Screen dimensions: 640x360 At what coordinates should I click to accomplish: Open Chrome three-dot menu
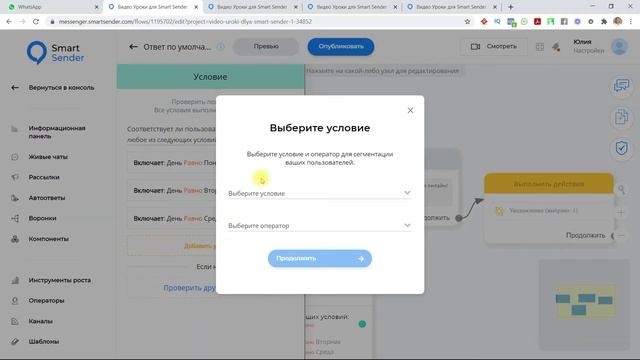[631, 22]
